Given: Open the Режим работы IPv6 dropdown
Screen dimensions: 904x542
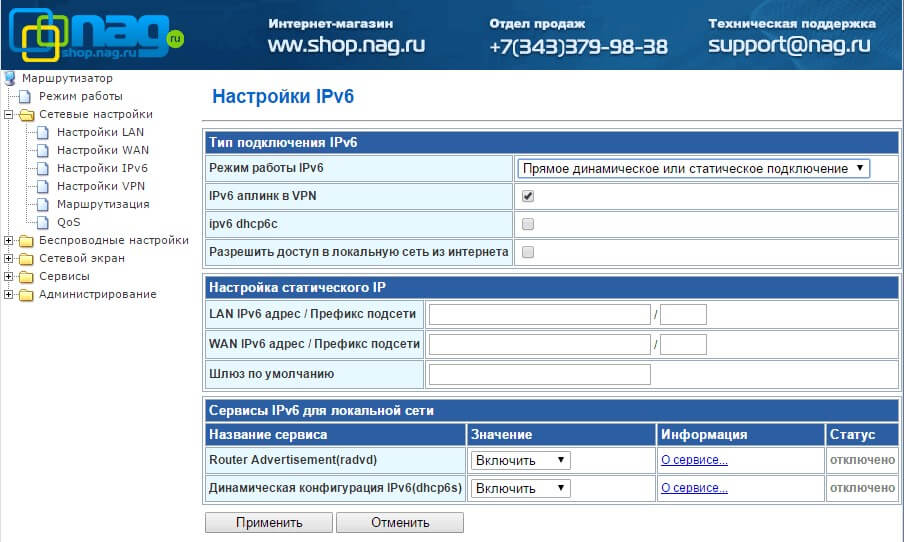Looking at the screenshot, I should [693, 168].
